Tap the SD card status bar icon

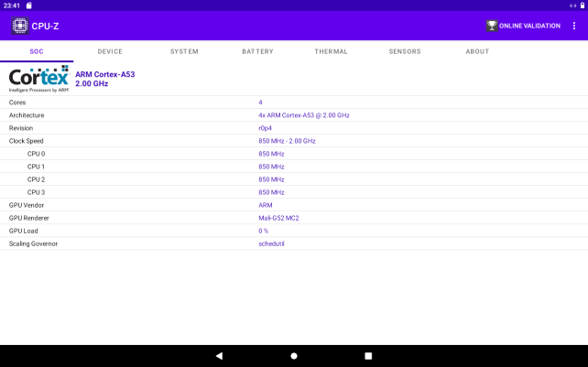29,5
